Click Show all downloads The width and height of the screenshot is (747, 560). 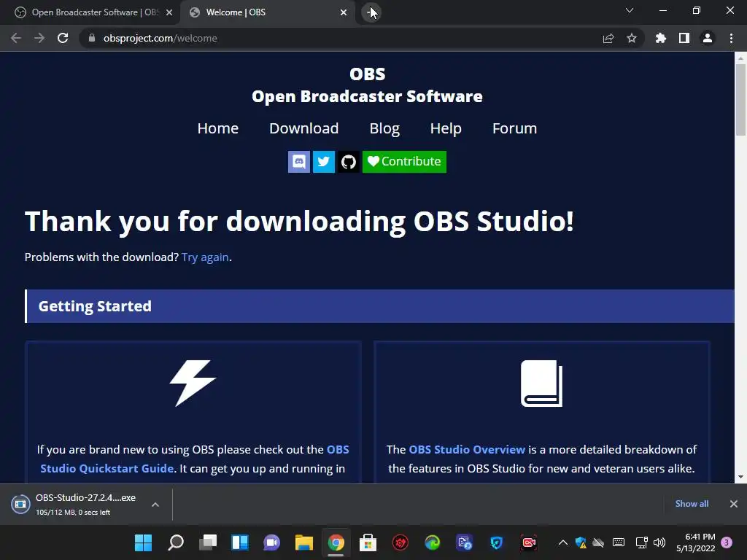(x=692, y=504)
